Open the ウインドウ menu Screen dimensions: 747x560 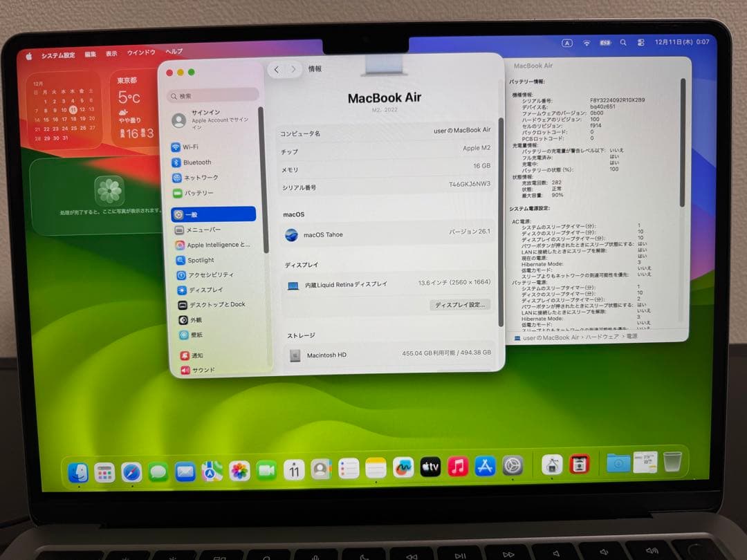coord(140,51)
